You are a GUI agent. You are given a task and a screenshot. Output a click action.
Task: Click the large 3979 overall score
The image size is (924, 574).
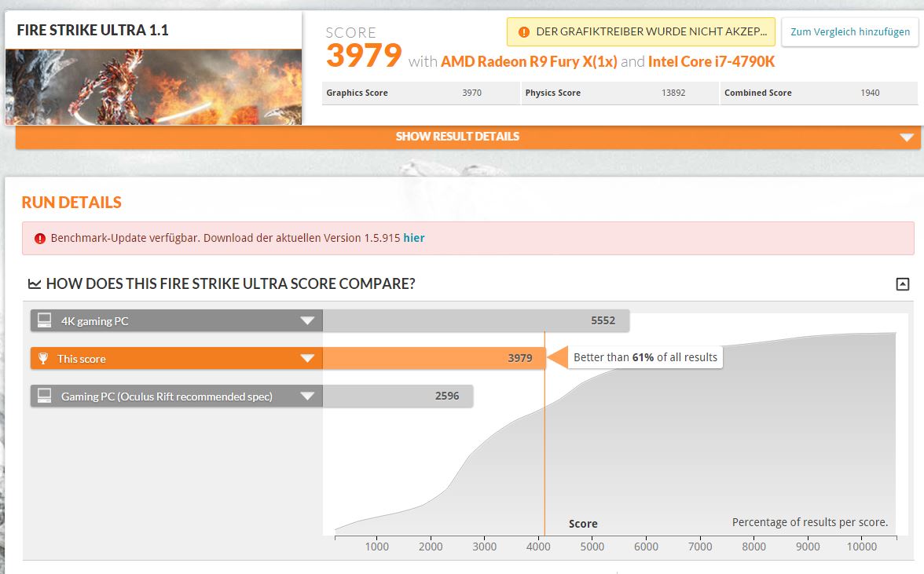[364, 56]
